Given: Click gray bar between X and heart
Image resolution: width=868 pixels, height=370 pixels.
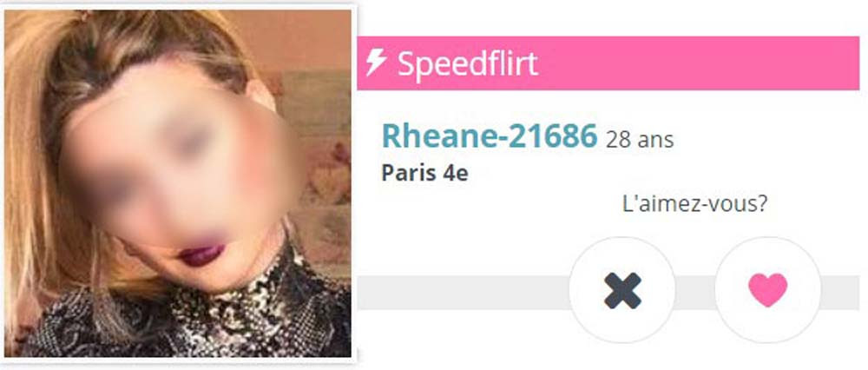Looking at the screenshot, I should pyautogui.click(x=694, y=293).
